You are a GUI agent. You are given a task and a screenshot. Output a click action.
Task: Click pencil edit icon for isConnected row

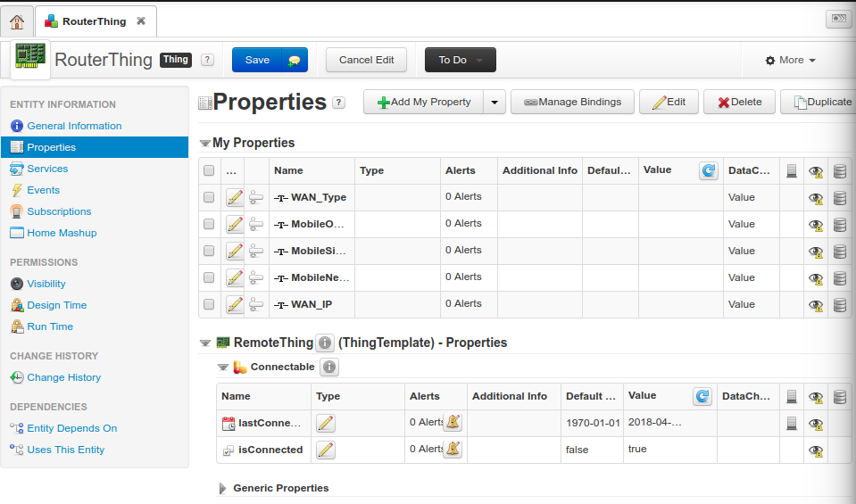point(326,450)
